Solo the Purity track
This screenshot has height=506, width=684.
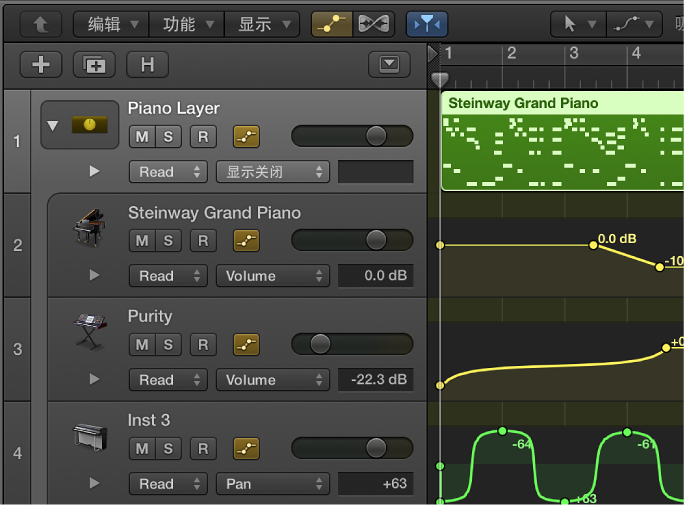coord(168,345)
